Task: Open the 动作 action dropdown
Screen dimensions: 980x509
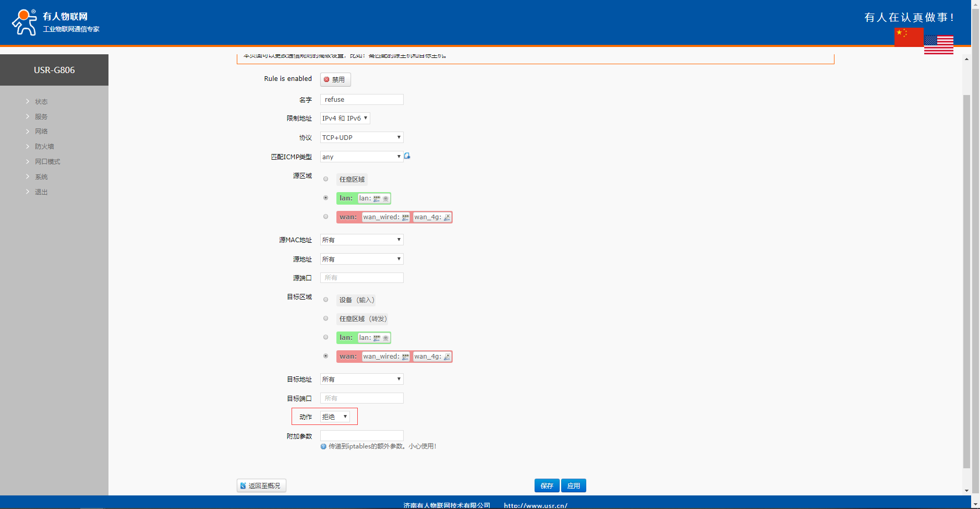Action: pyautogui.click(x=335, y=417)
